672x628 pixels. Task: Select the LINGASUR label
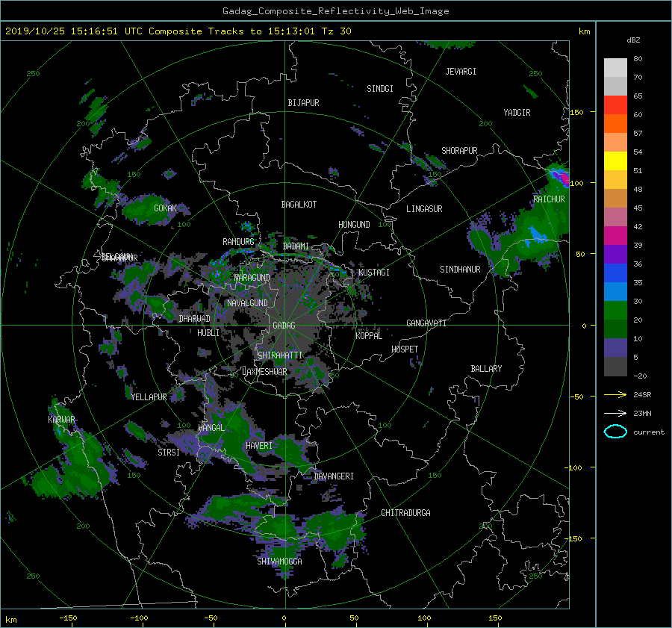coord(424,209)
